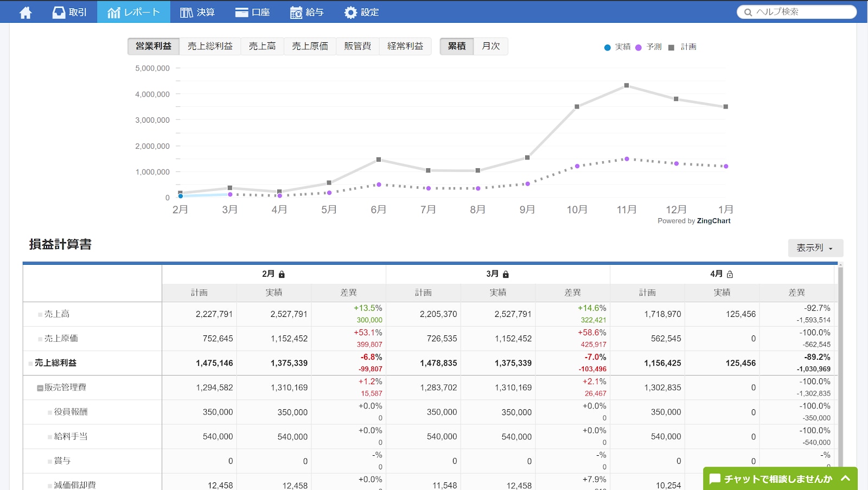
Task: Click the -92.7% variance for 4月 売上高
Action: pos(817,308)
